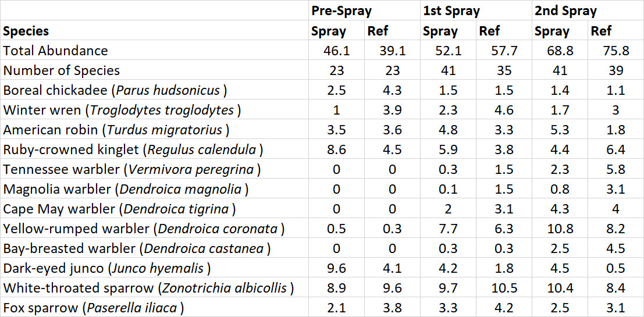
Task: Select the White-throated sparrow species cell
Action: tap(148, 288)
